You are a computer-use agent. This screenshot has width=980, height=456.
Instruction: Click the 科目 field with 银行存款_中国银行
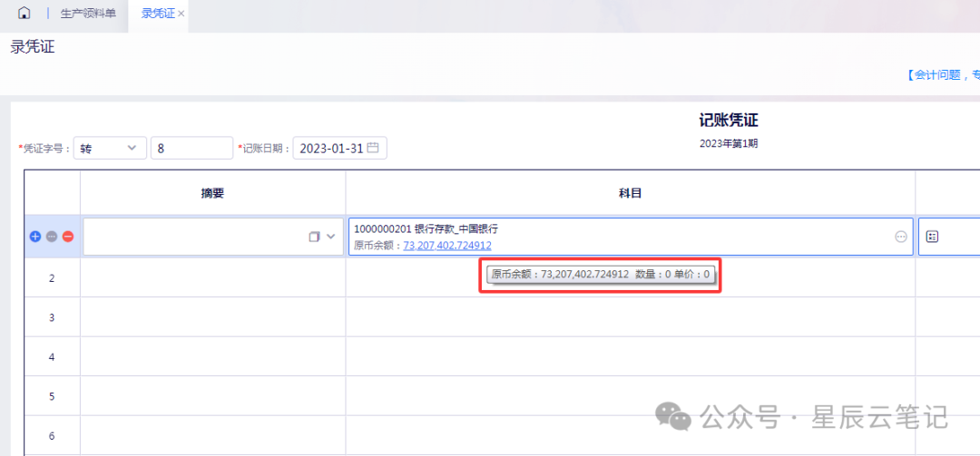coord(631,237)
